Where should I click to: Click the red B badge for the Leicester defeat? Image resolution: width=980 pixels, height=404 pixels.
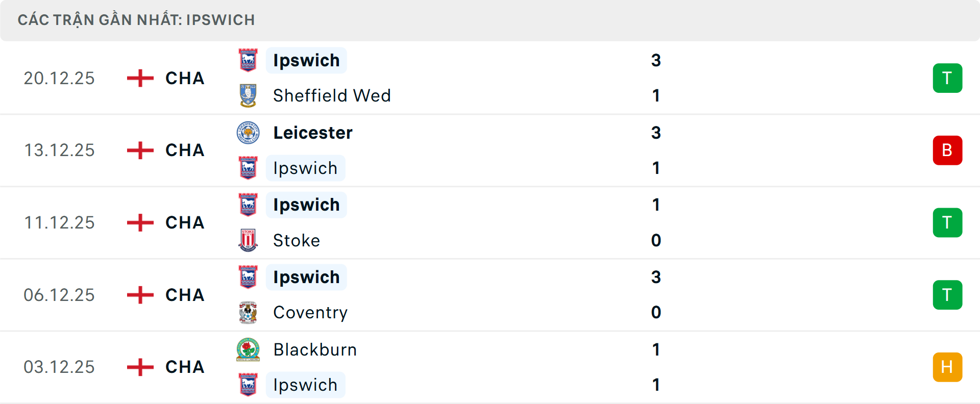948,150
